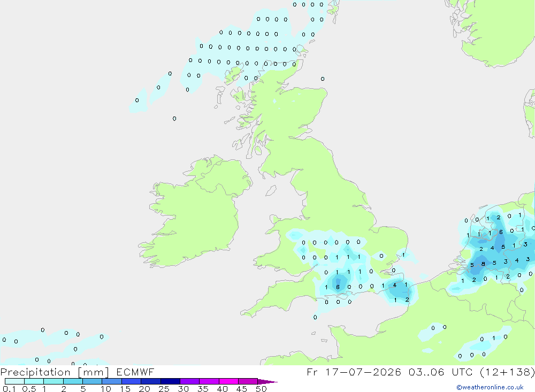Click the 2–5 mm legend color segment

click(73, 381)
